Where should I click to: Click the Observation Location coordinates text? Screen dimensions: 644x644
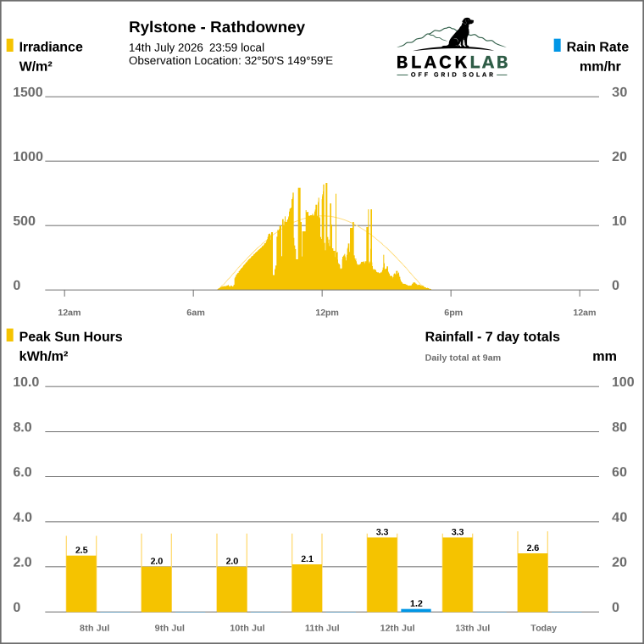tap(230, 61)
